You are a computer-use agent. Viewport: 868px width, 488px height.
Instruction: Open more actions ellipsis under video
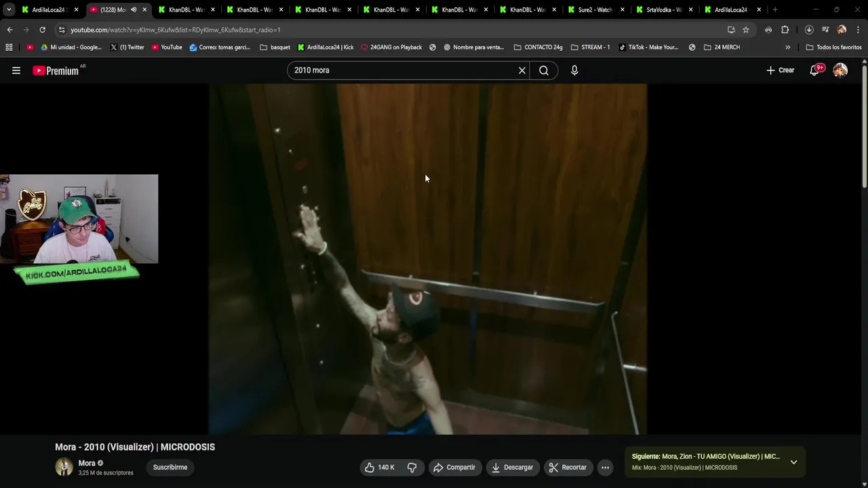pyautogui.click(x=605, y=468)
